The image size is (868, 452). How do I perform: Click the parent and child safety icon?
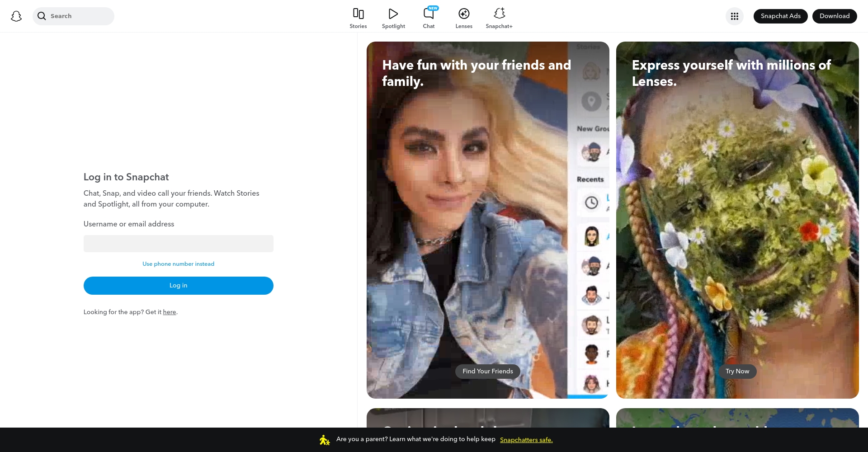325,440
